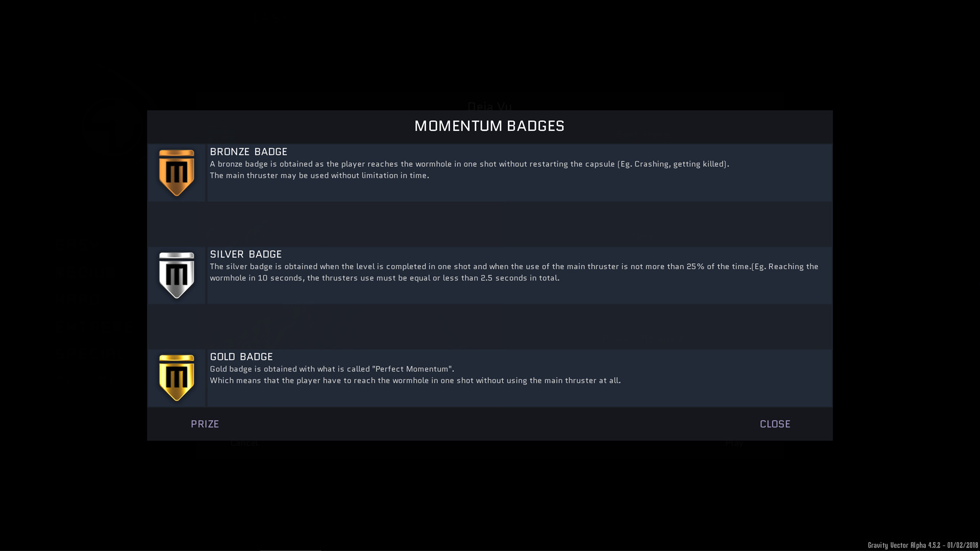Click the 'main thruster may be used' line
The height and width of the screenshot is (551, 980).
320,176
